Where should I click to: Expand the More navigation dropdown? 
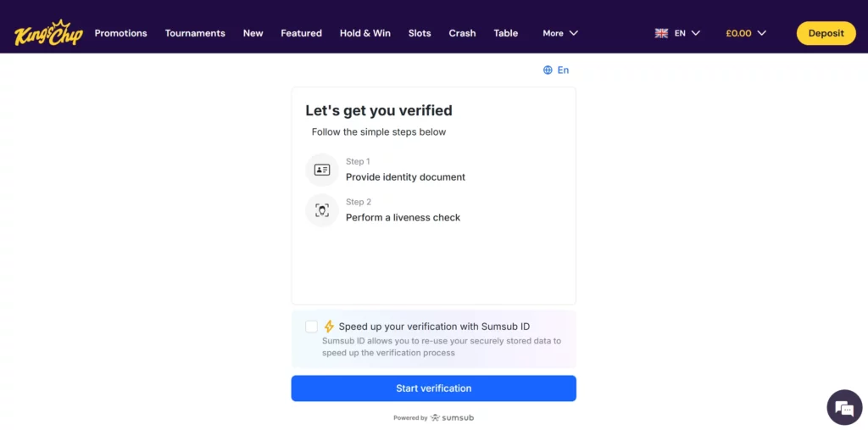[560, 33]
